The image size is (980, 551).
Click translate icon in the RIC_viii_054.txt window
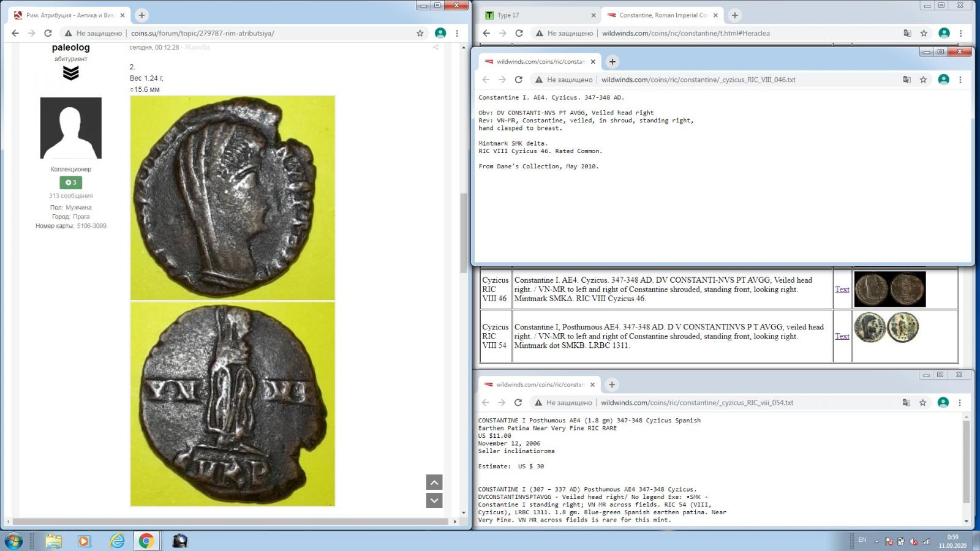[906, 403]
